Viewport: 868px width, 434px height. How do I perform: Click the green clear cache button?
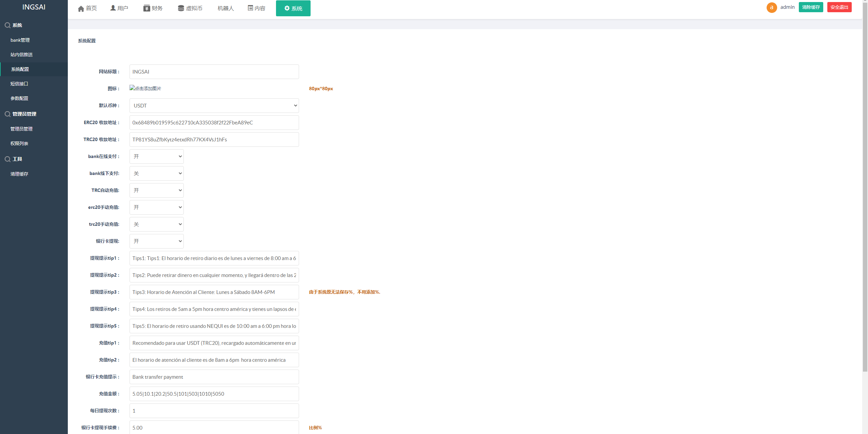pos(811,7)
